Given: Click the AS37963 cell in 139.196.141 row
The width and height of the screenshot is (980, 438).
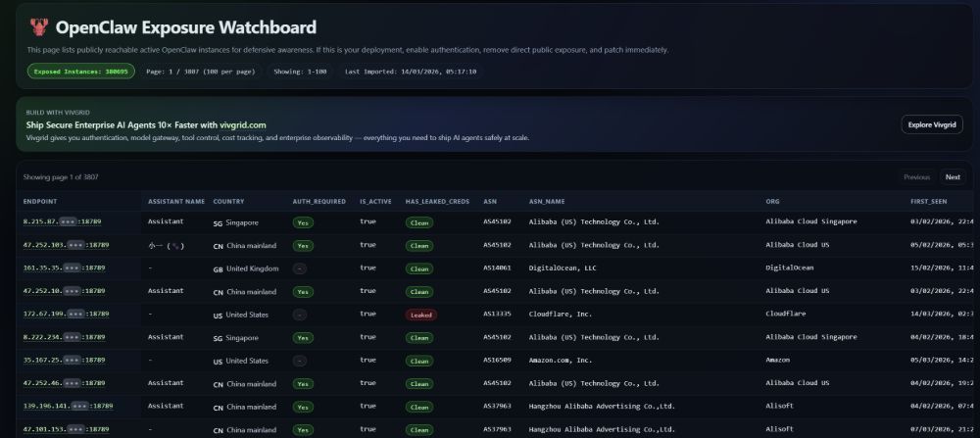Looking at the screenshot, I should coord(497,406).
